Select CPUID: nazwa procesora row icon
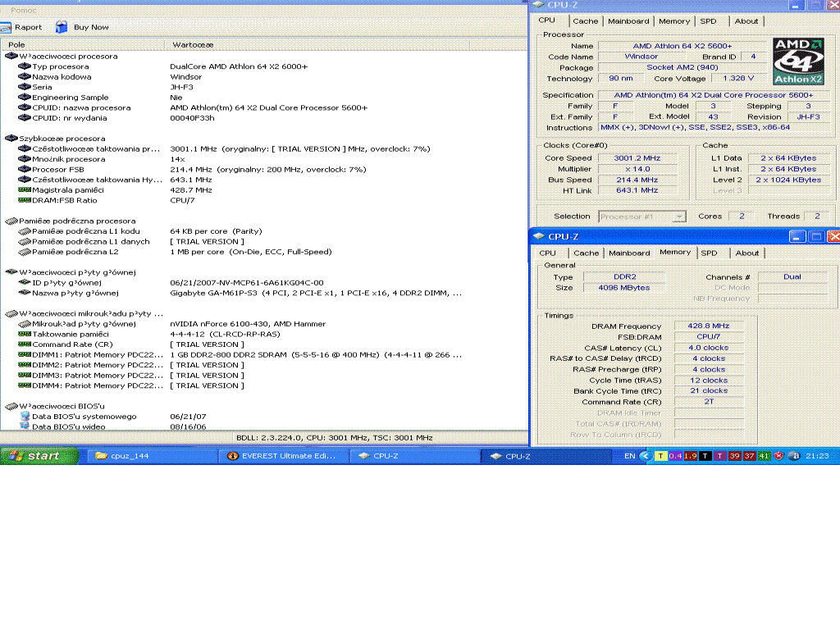The width and height of the screenshot is (840, 620). [x=24, y=107]
